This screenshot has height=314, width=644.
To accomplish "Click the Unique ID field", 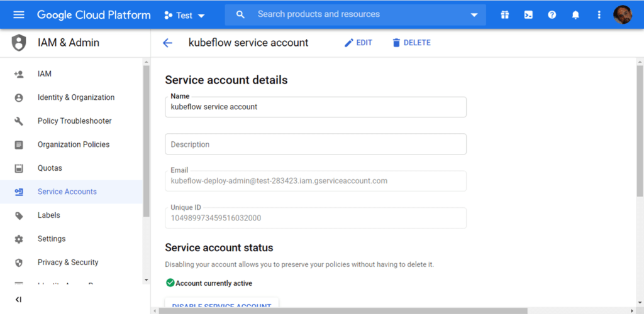I will pyautogui.click(x=316, y=218).
